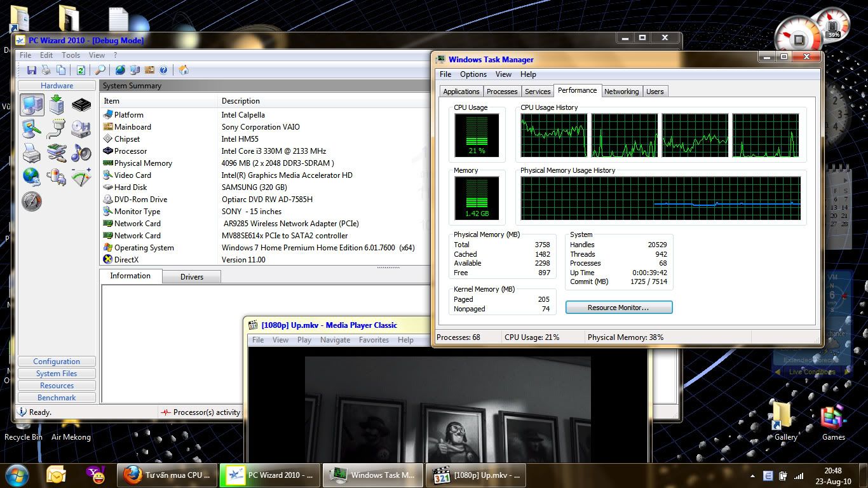Switch to Networking tab in Task Manager
The image size is (868, 488).
621,91
